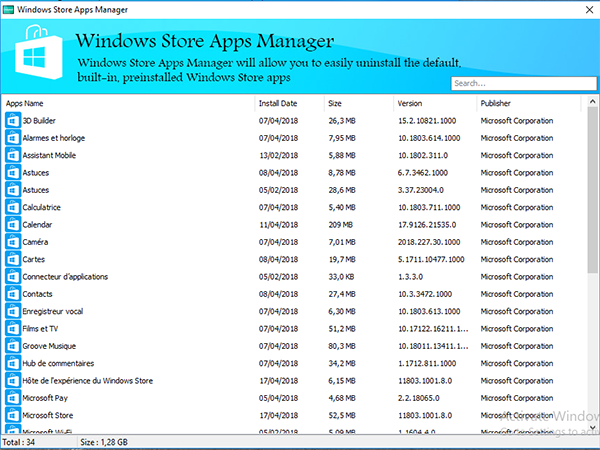Click the Calculatrice app icon
The height and width of the screenshot is (450, 600).
(x=13, y=207)
